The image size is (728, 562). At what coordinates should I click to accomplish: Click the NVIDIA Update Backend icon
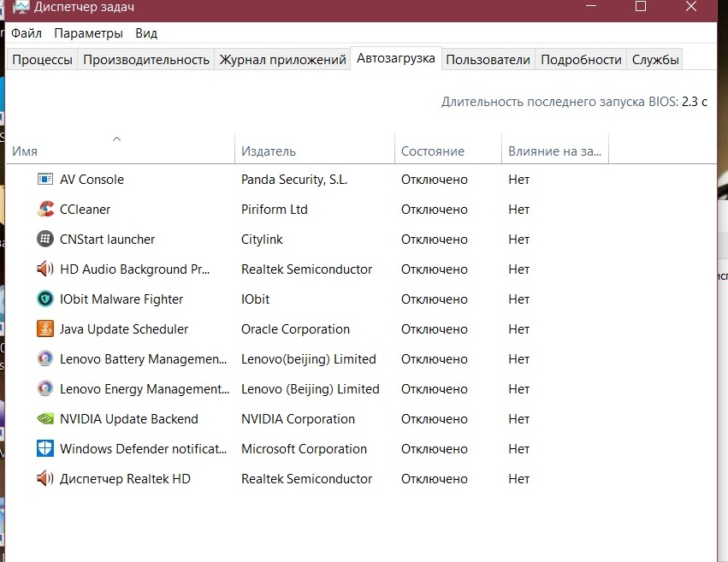45,418
